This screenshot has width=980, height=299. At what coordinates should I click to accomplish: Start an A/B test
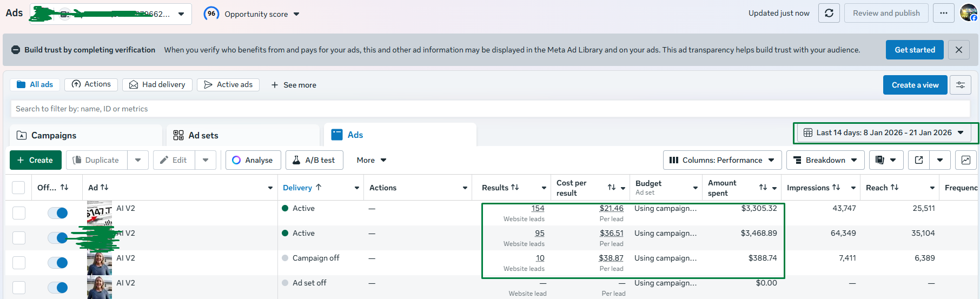pos(314,160)
